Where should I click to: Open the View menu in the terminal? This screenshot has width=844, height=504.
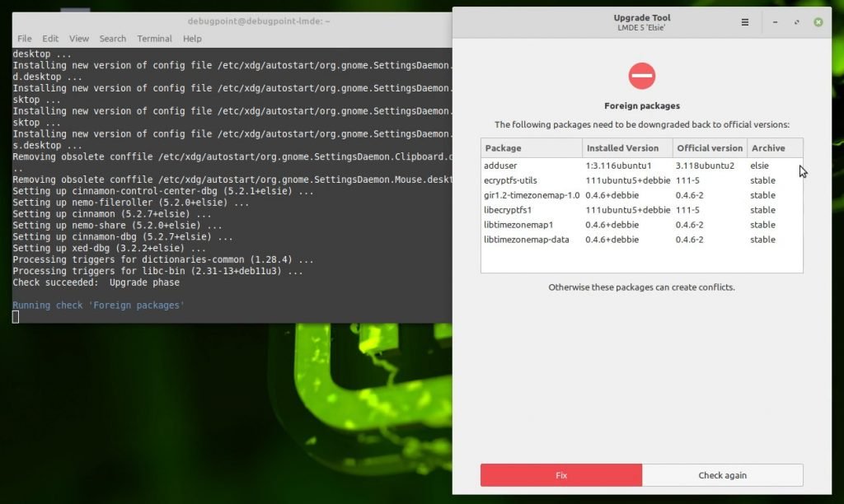pos(78,38)
